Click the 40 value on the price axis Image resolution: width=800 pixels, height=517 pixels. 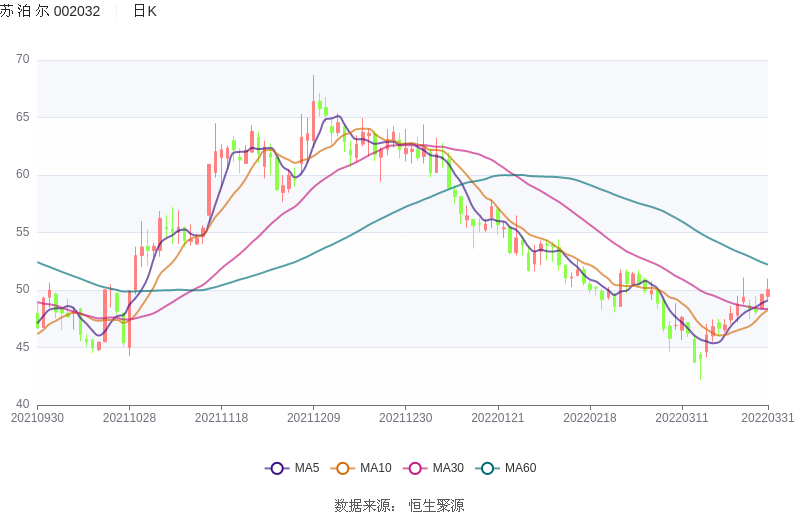(x=22, y=405)
